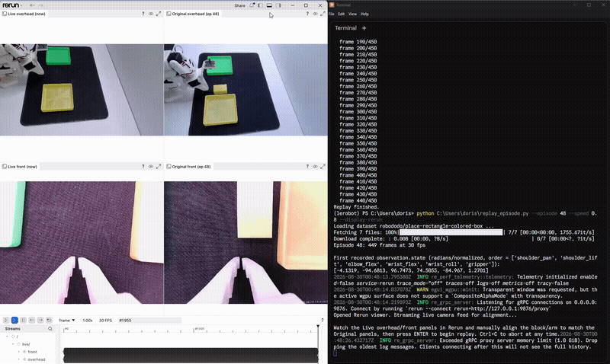Click the Live overhead camera image
The height and width of the screenshot is (364, 610).
click(x=82, y=90)
